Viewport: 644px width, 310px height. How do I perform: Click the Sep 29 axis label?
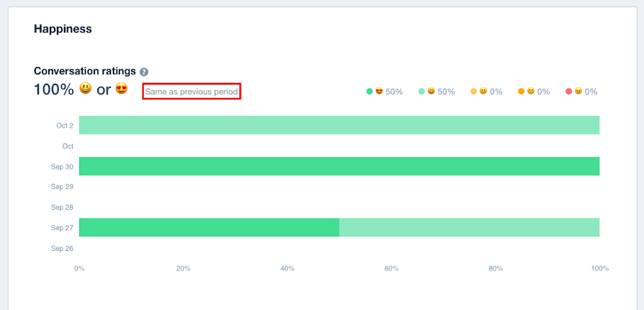[x=62, y=187]
